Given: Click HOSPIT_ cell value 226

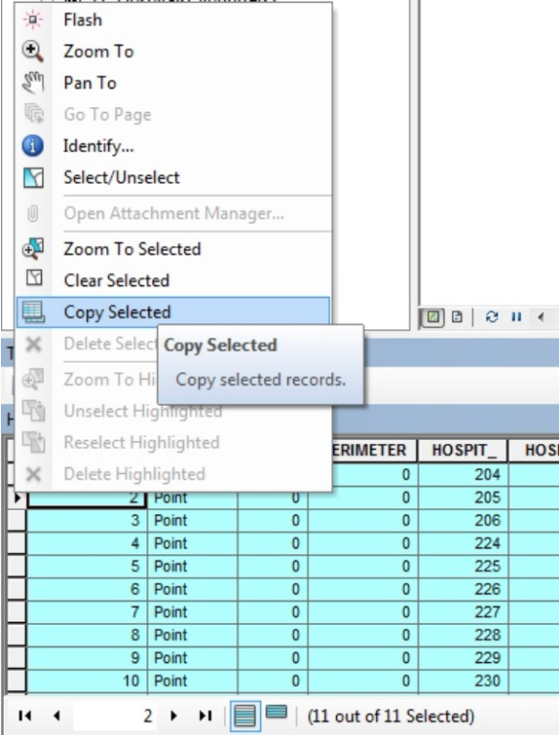Looking at the screenshot, I should click(x=463, y=590).
